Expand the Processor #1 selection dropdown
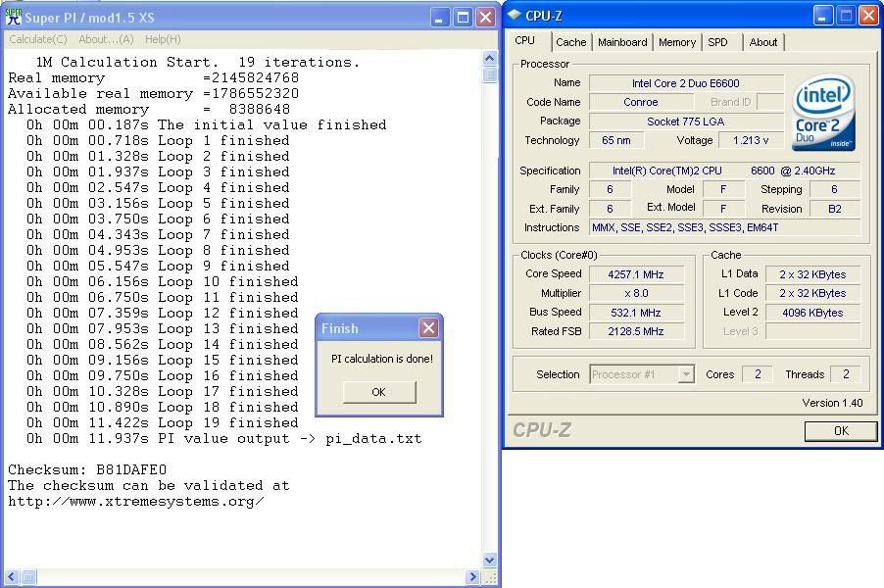The height and width of the screenshot is (588, 884). click(x=686, y=374)
